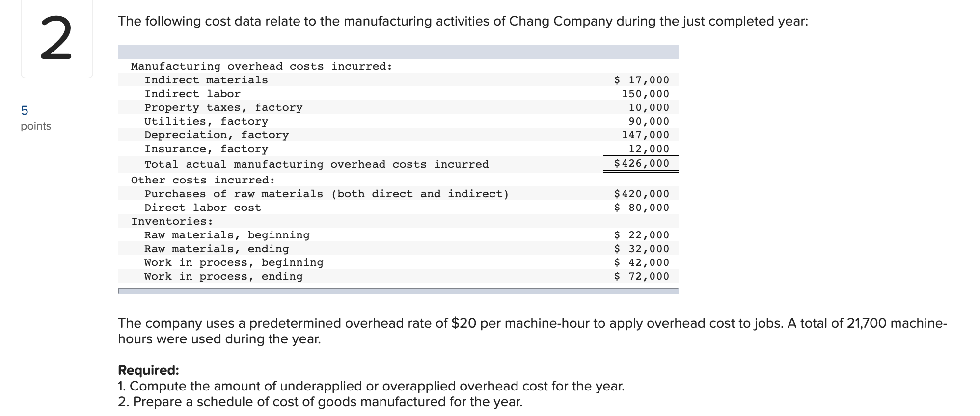Click the 'Required:' heading

(x=148, y=370)
